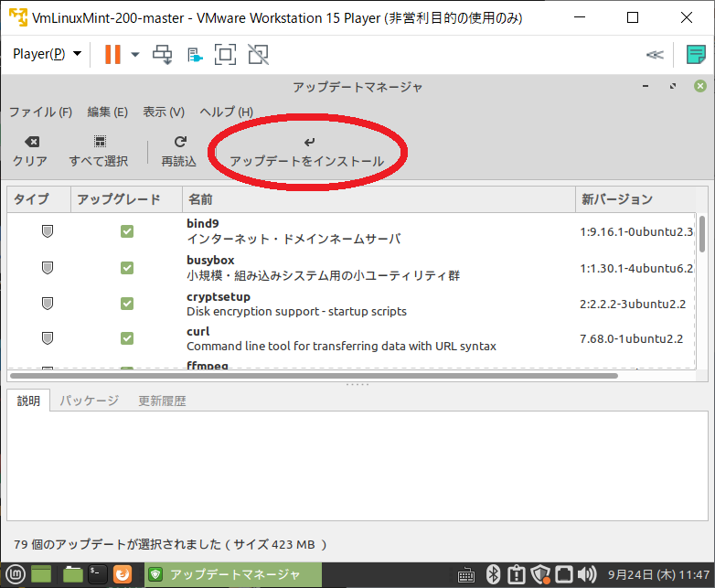Click the shield type icon for curl
Image resolution: width=715 pixels, height=588 pixels.
[48, 338]
